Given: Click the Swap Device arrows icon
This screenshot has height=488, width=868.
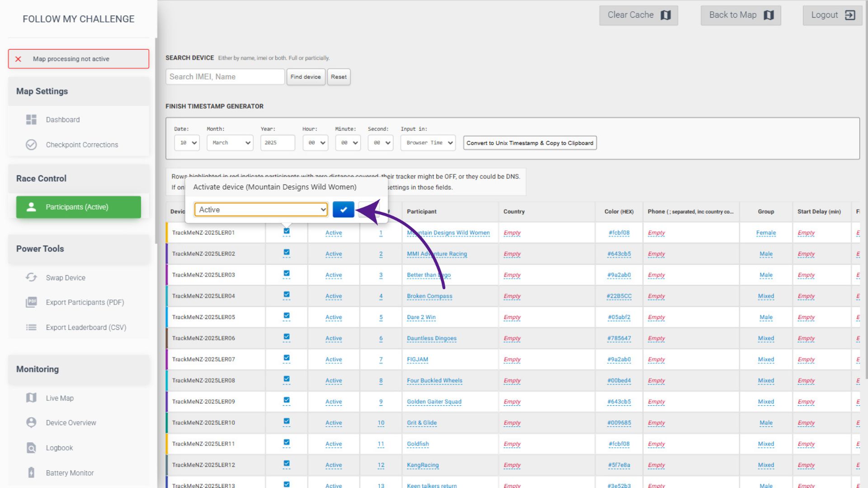Looking at the screenshot, I should (x=31, y=277).
